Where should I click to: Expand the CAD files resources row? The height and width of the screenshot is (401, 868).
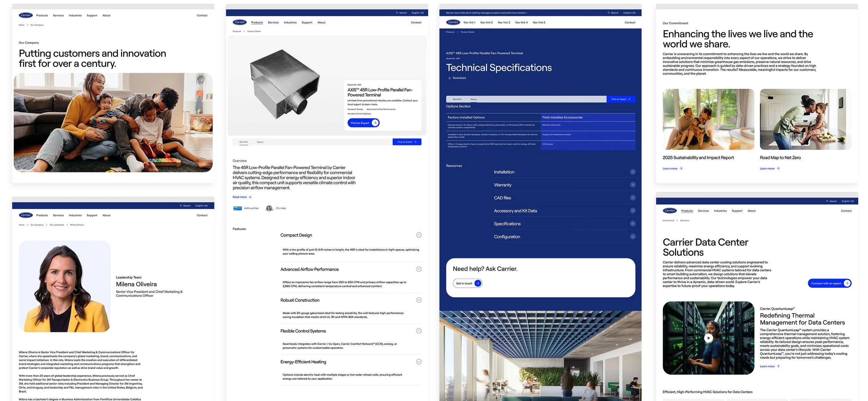click(x=633, y=198)
